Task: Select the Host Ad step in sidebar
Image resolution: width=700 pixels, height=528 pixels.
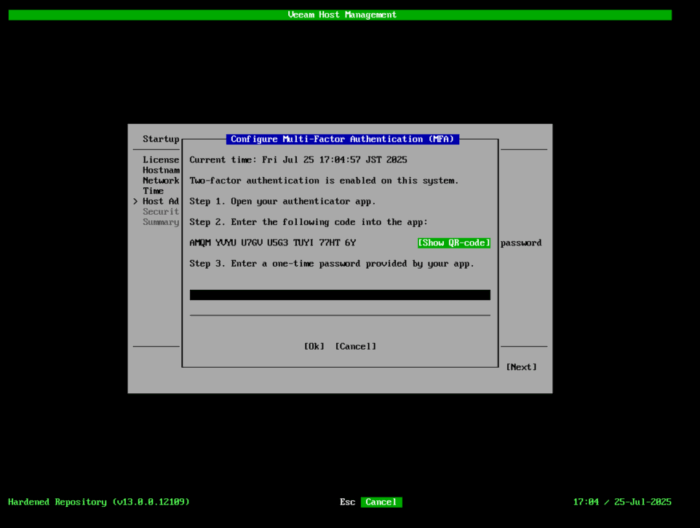Action: tap(161, 201)
